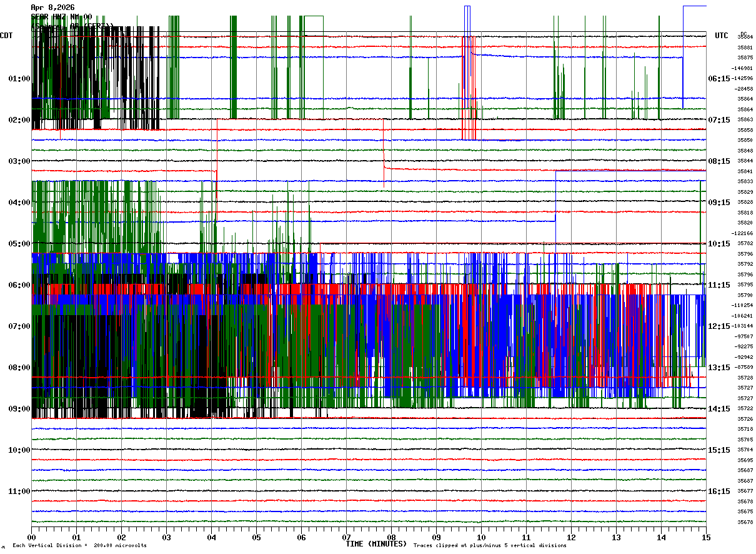Click the TIME (MINUTES) axis title
This screenshot has width=756, height=554.
pyautogui.click(x=376, y=543)
